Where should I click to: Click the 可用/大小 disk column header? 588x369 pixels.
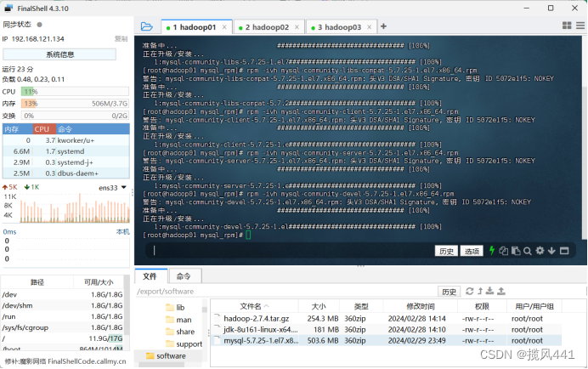(x=99, y=282)
